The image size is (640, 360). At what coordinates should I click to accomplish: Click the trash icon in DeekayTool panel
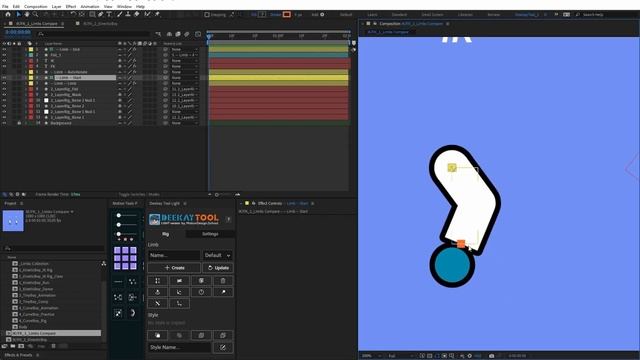pyautogui.click(x=223, y=280)
